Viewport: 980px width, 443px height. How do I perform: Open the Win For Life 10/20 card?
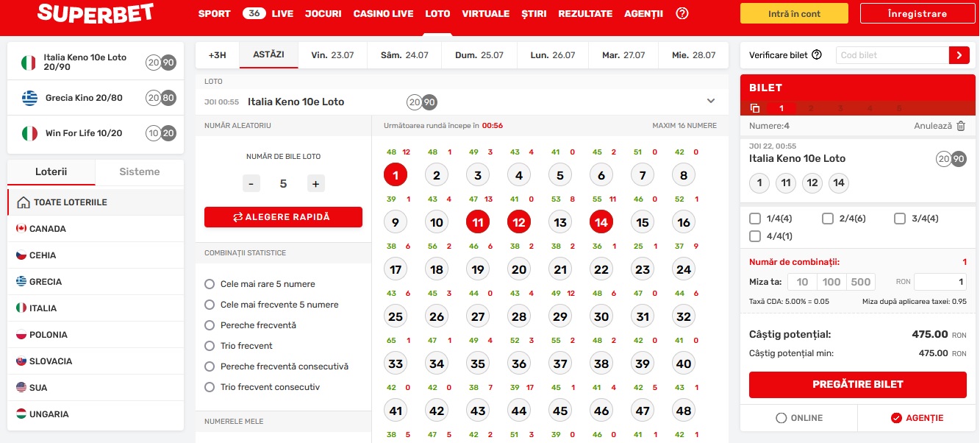coord(96,133)
